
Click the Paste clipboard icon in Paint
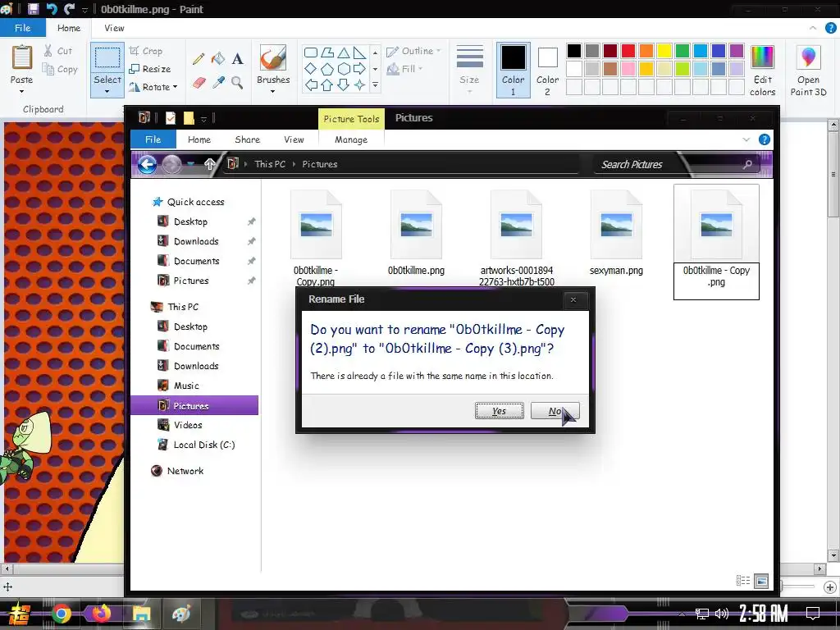(x=22, y=57)
